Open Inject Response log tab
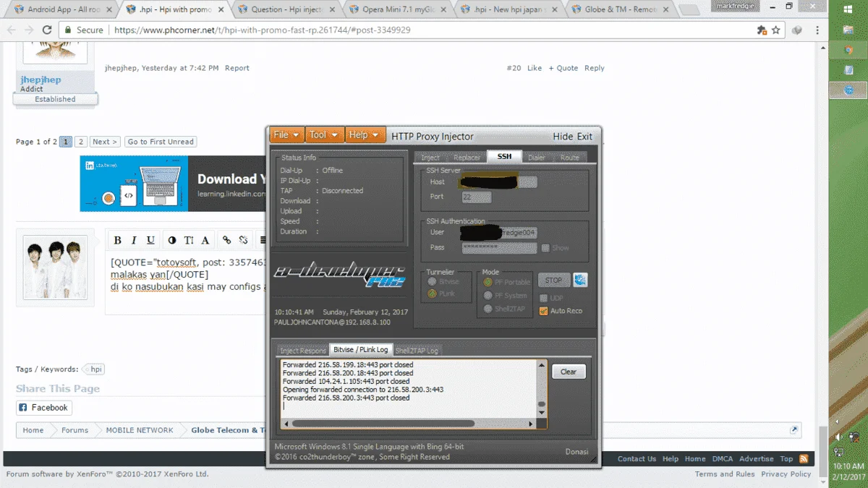 click(303, 350)
